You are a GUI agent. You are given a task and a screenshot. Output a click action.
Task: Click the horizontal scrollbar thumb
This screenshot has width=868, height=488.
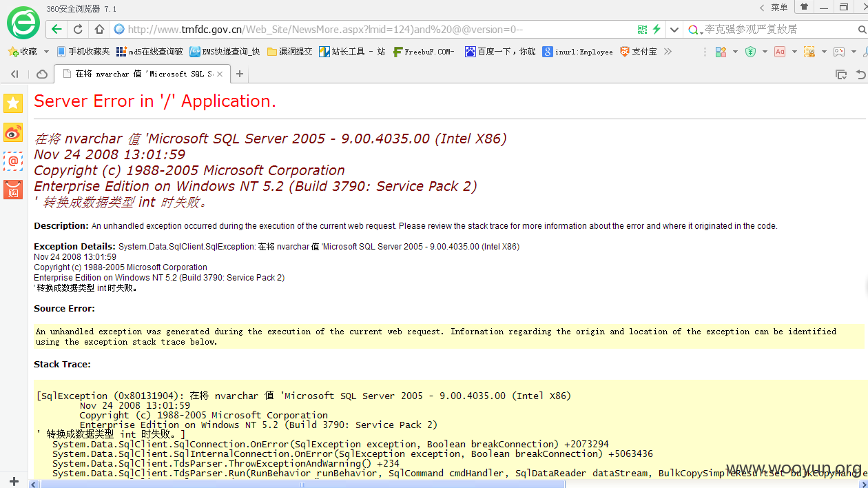click(302, 484)
